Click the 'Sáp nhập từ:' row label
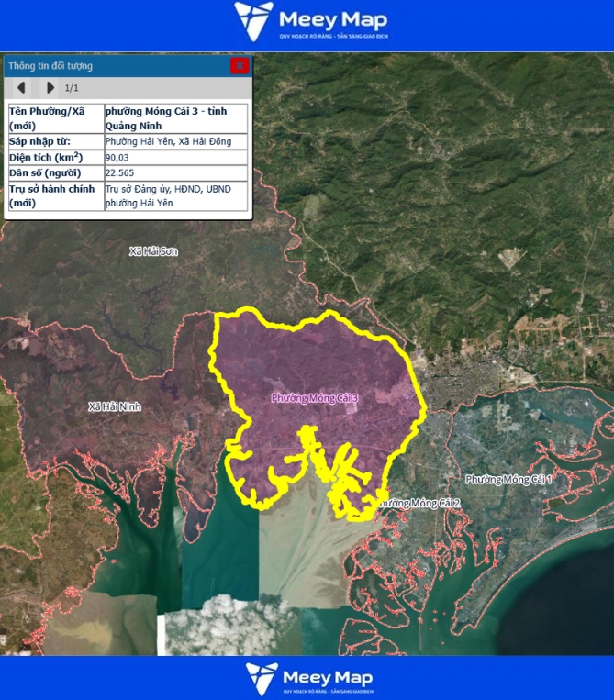614x700 pixels. [39, 141]
